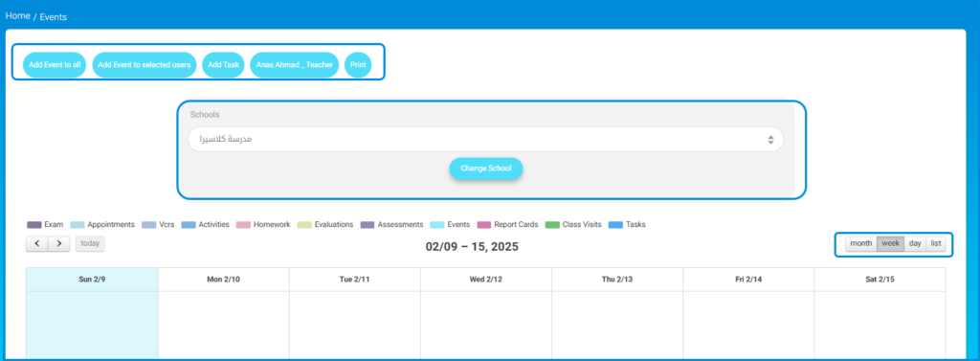Select the Sun 2/9 day column header

pos(92,280)
